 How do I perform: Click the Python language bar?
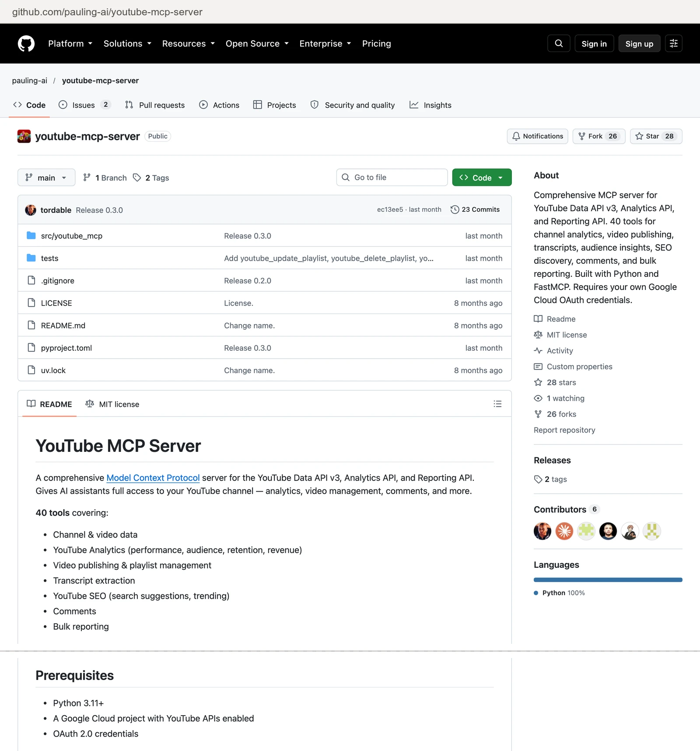point(608,580)
